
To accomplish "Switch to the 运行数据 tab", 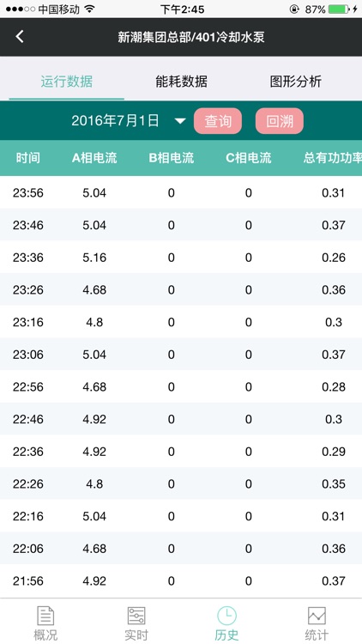I will click(x=67, y=82).
